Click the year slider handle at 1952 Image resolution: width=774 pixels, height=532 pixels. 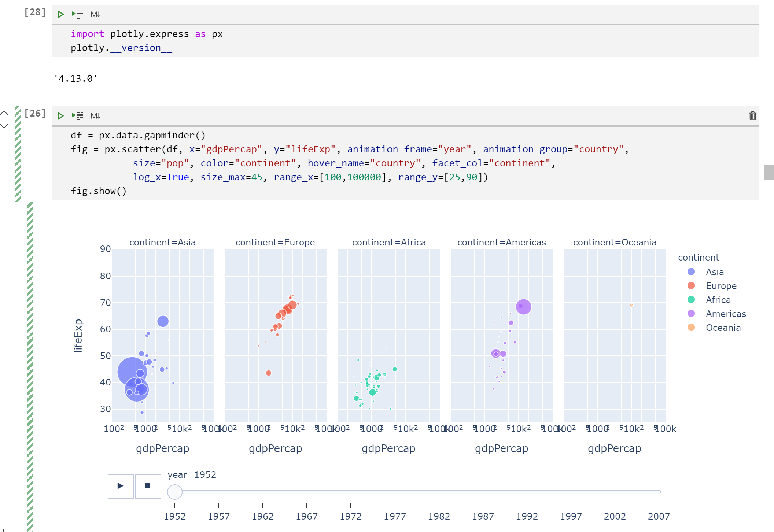tap(175, 492)
